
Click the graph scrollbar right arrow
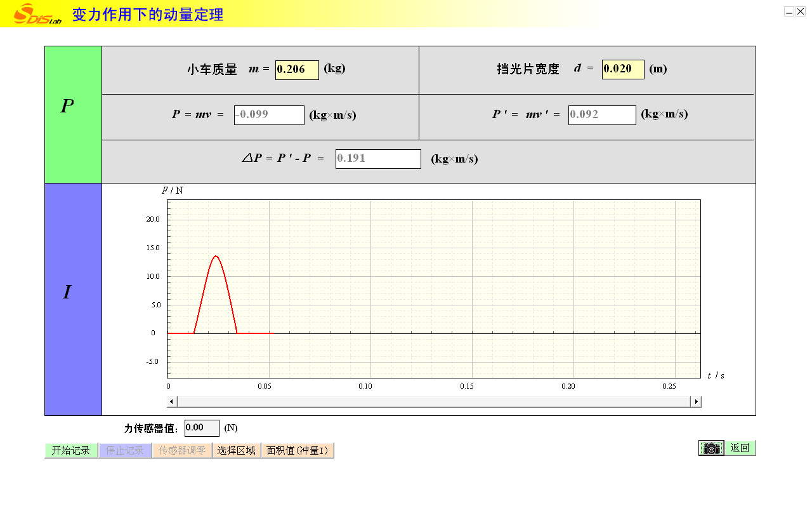(x=696, y=401)
